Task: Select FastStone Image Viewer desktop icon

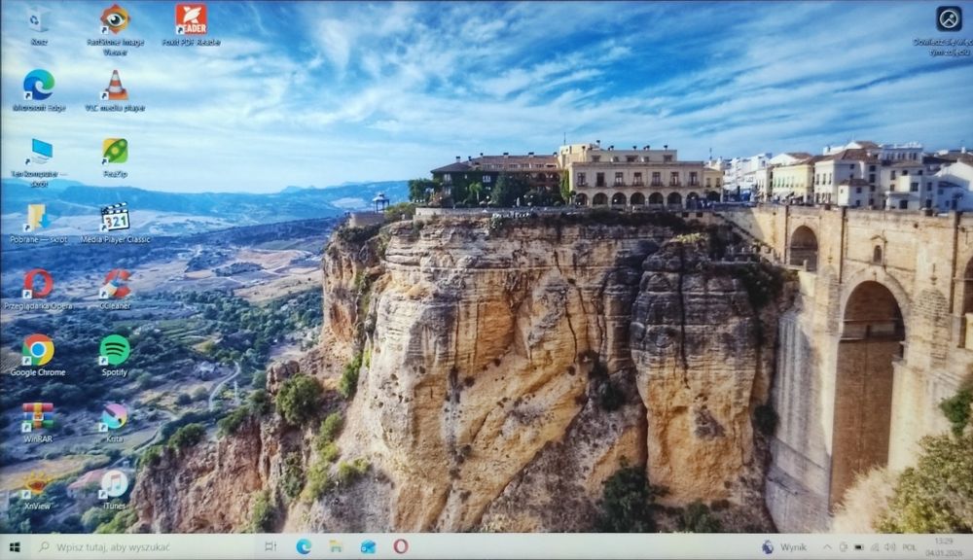Action: point(115,30)
